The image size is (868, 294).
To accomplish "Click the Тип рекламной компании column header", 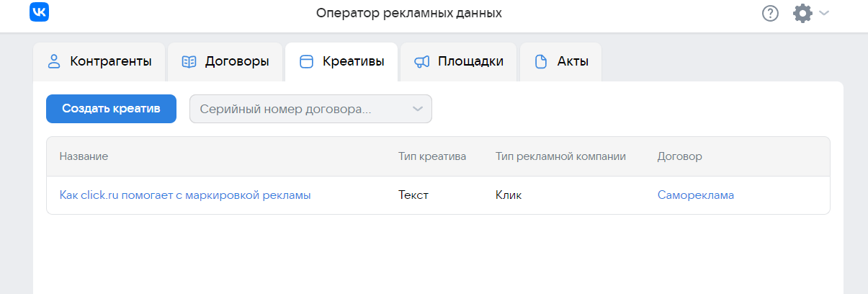I will pyautogui.click(x=560, y=156).
